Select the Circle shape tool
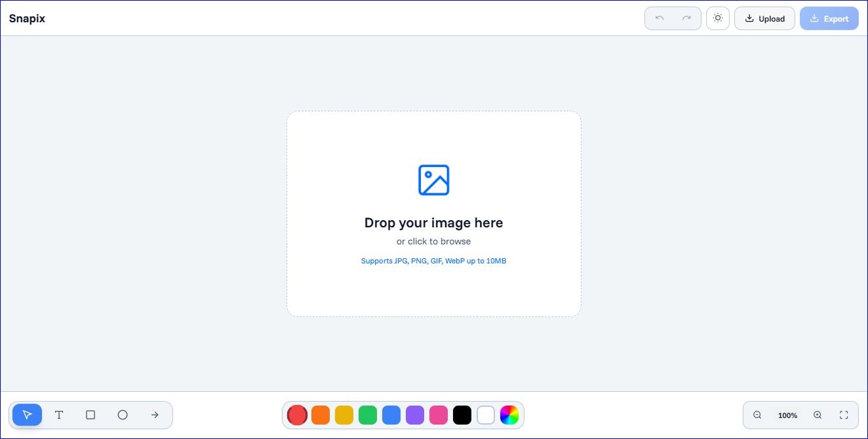Screen dimensions: 868x439 click(x=123, y=415)
